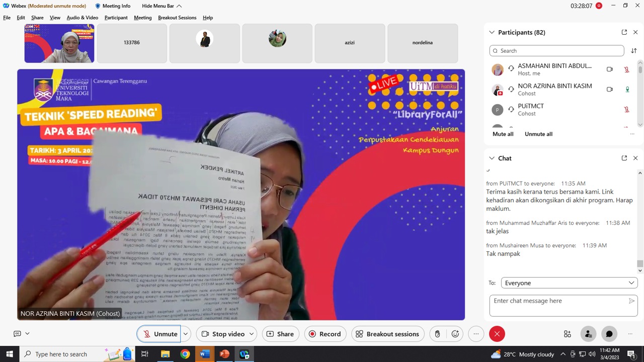Start recording with the Record button
Viewport: 644px width, 362px height.
[x=325, y=334]
